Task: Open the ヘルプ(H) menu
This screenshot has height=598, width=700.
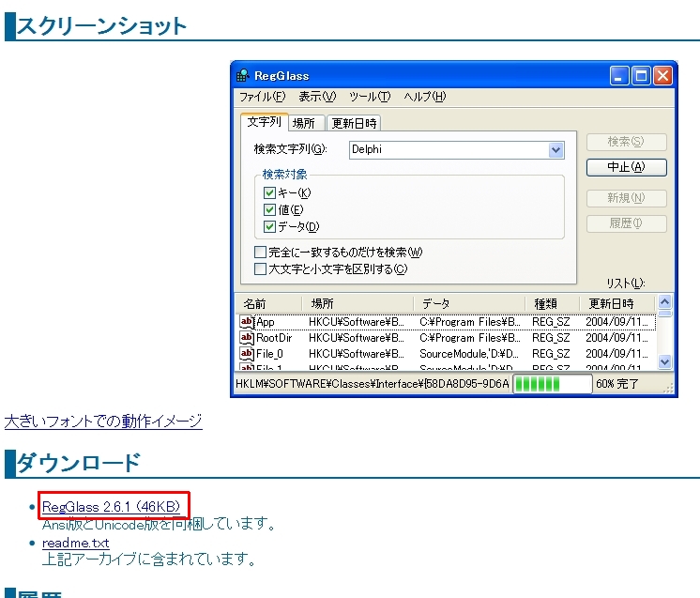Action: point(424,97)
